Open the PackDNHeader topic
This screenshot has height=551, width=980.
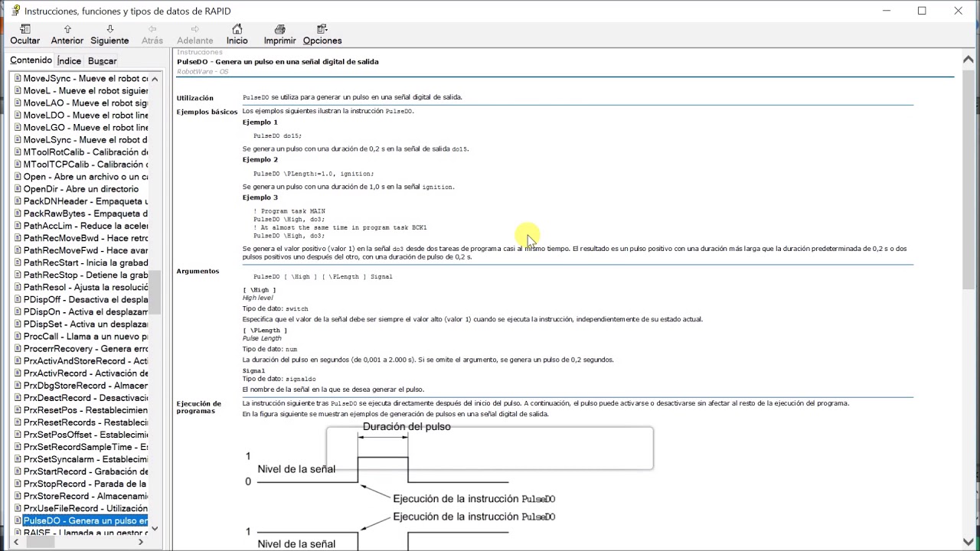point(86,201)
